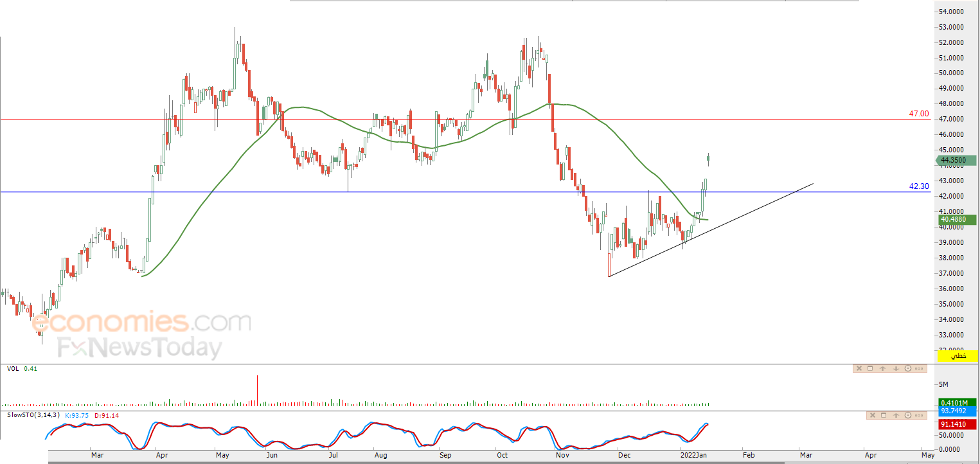Image resolution: width=980 pixels, height=464 pixels.
Task: Click the current price tag 44.3500
Action: (x=957, y=160)
